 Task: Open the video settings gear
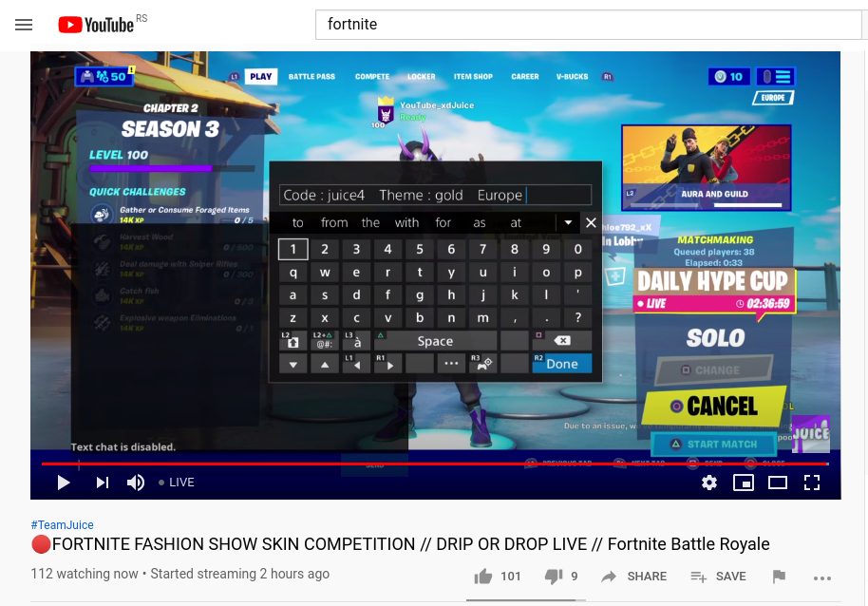[x=709, y=483]
